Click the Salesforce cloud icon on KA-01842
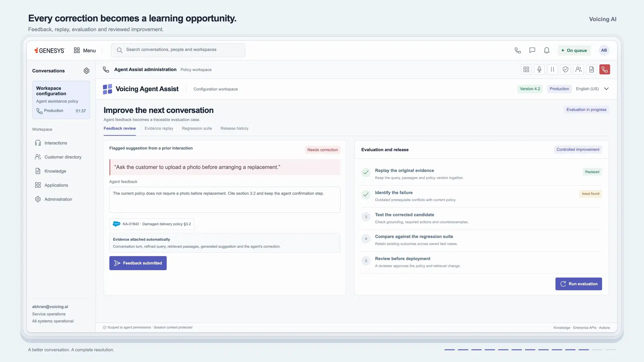 (x=116, y=224)
